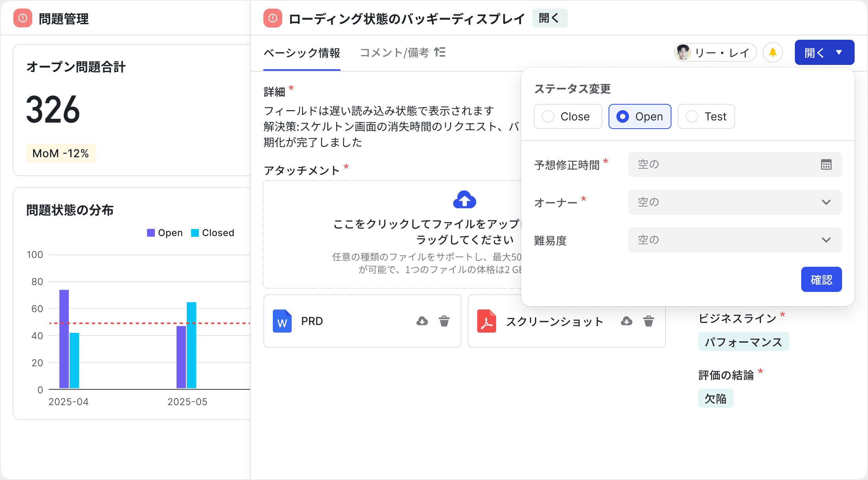
Task: Click the notification bell icon
Action: [773, 52]
